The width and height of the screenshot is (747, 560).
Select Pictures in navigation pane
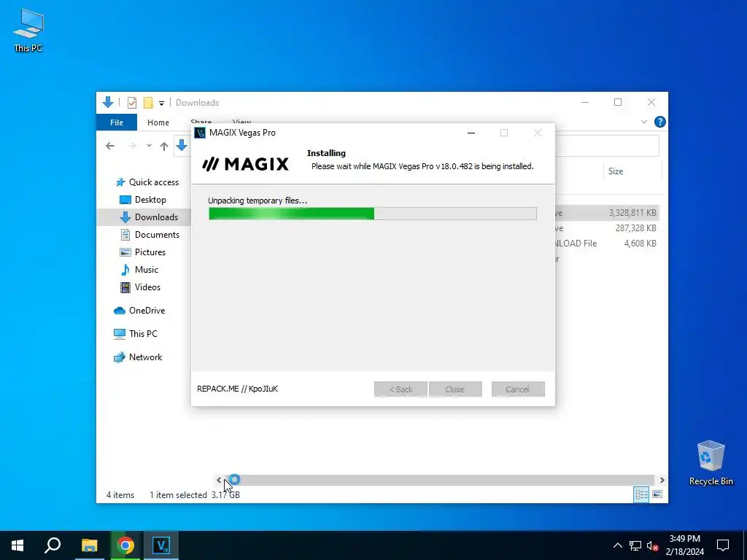pos(142,252)
